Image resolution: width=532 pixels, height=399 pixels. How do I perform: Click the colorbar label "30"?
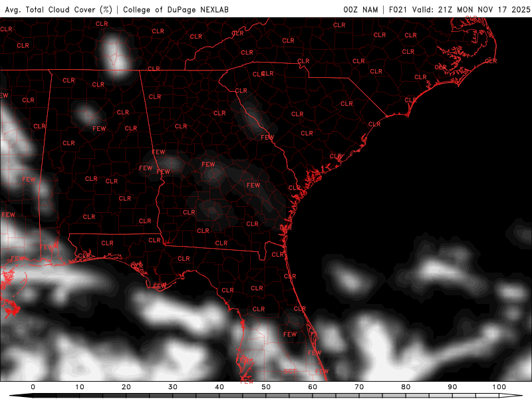[173, 387]
